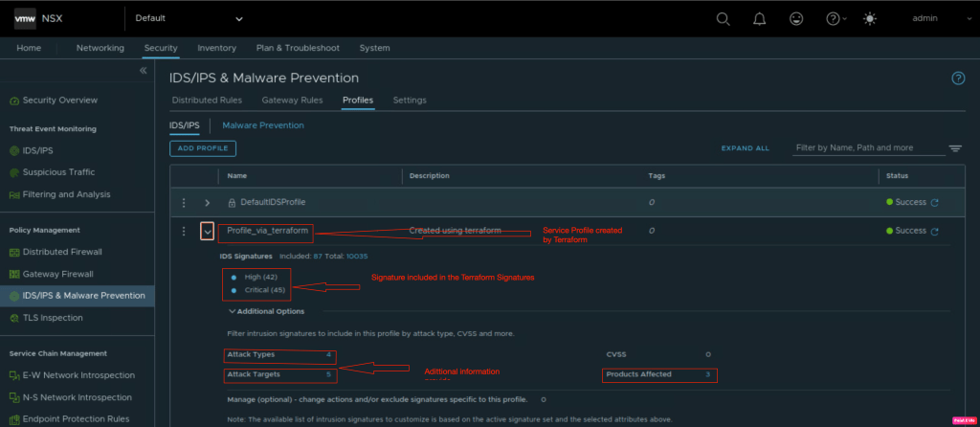The width and height of the screenshot is (980, 427).
Task: Click filter by name input field
Action: click(x=868, y=148)
